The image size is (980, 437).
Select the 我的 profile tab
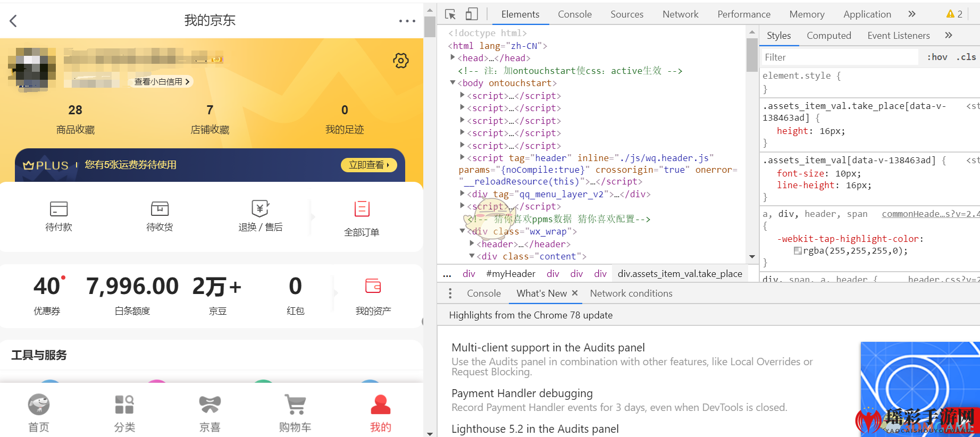pyautogui.click(x=381, y=414)
